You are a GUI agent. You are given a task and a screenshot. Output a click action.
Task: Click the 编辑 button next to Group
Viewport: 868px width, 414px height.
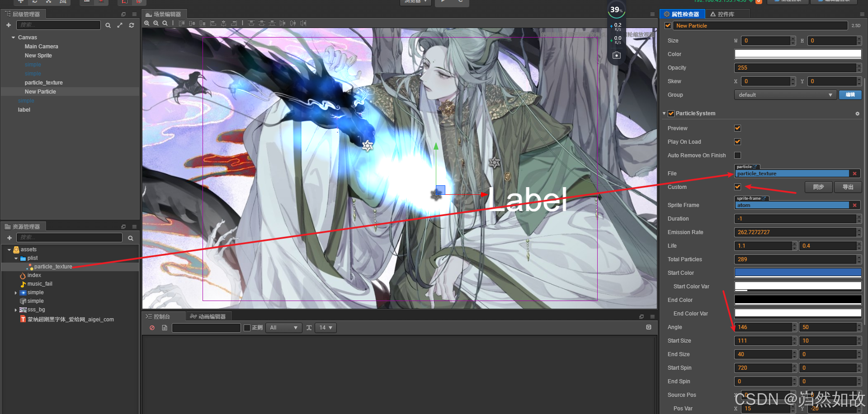(x=850, y=95)
